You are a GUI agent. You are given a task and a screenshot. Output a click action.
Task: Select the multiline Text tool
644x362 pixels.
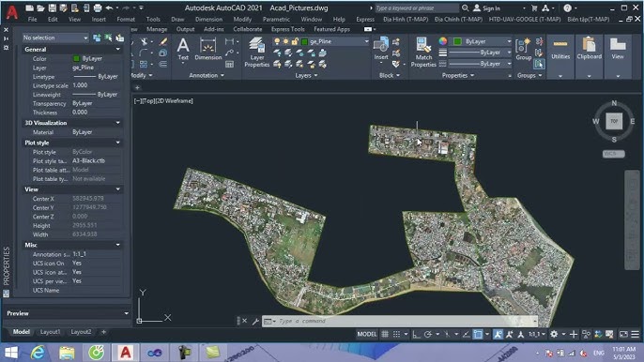click(183, 50)
